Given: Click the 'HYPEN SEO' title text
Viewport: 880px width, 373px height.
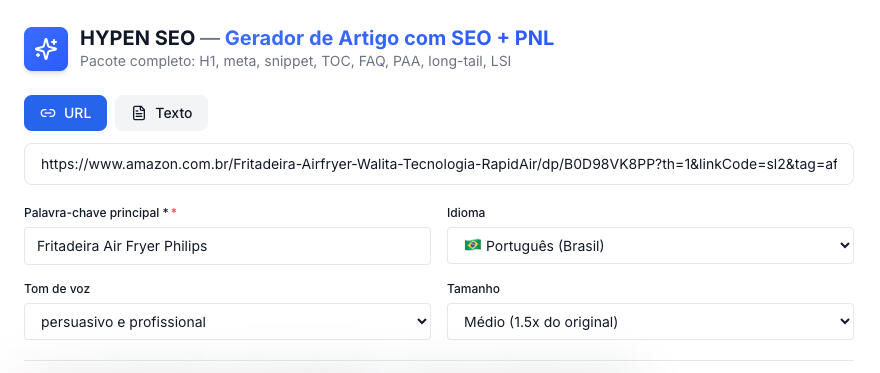Looking at the screenshot, I should pyautogui.click(x=138, y=38).
